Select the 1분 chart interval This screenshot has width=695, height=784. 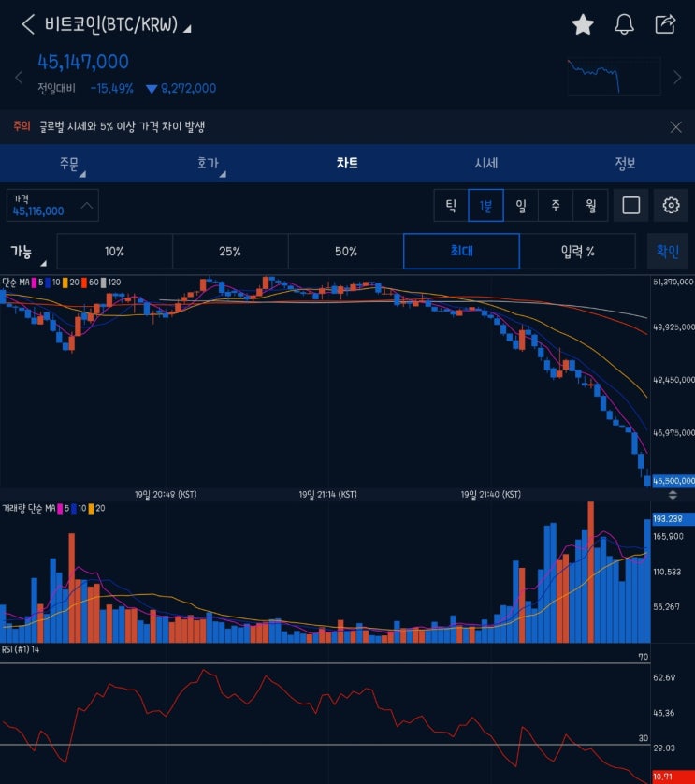[x=485, y=205]
